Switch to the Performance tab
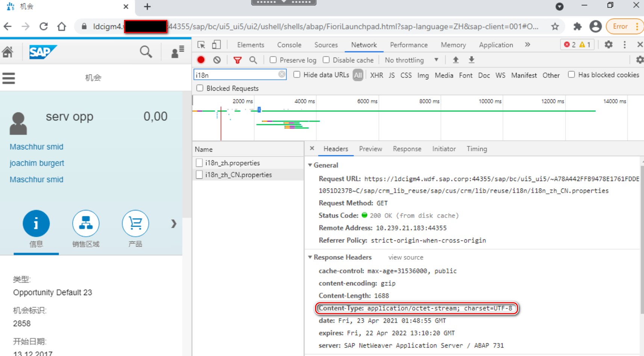The width and height of the screenshot is (644, 356). pos(409,45)
